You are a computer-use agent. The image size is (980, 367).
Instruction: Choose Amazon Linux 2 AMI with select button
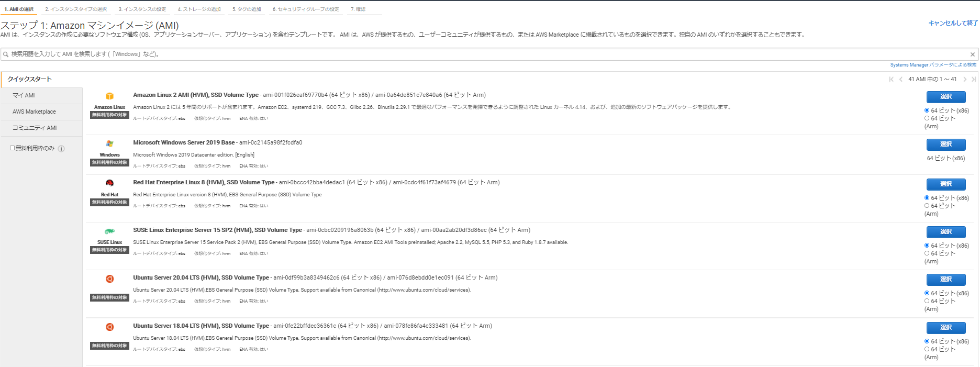pos(946,97)
